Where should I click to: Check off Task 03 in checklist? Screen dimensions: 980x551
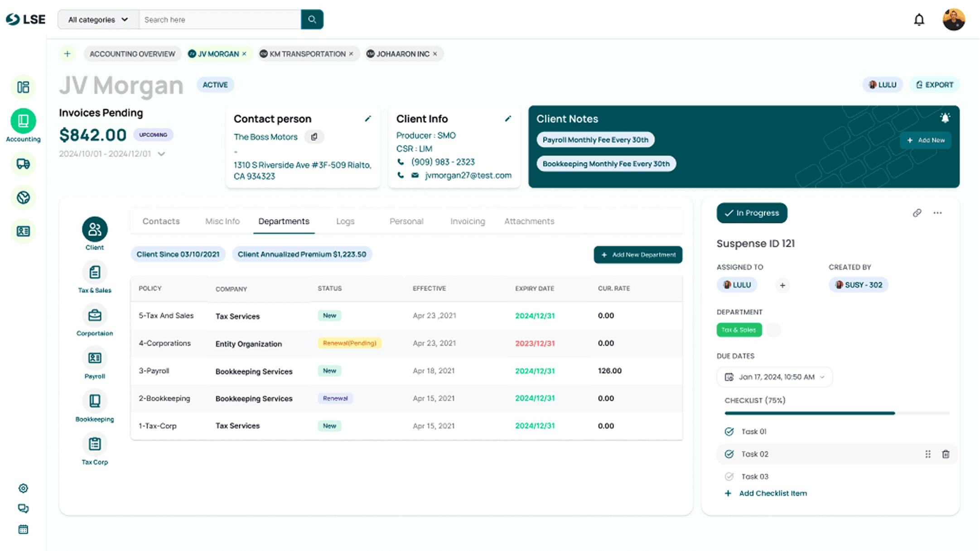pos(729,476)
